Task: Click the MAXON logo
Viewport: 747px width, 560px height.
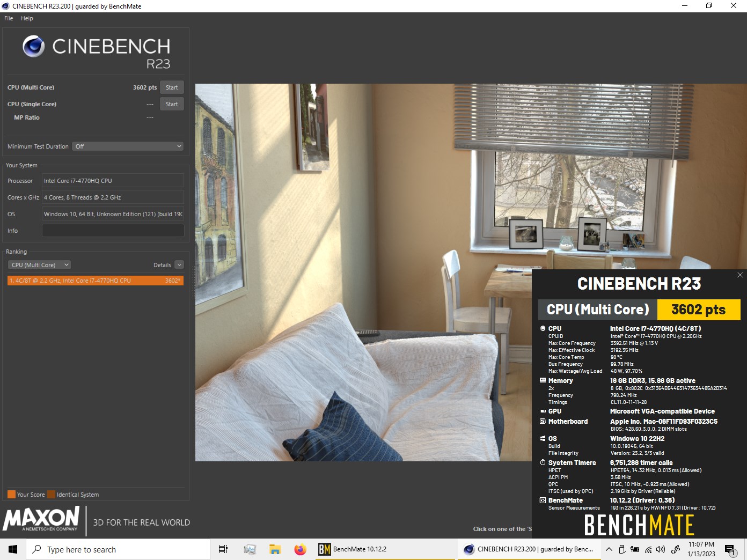Action: coord(41,519)
